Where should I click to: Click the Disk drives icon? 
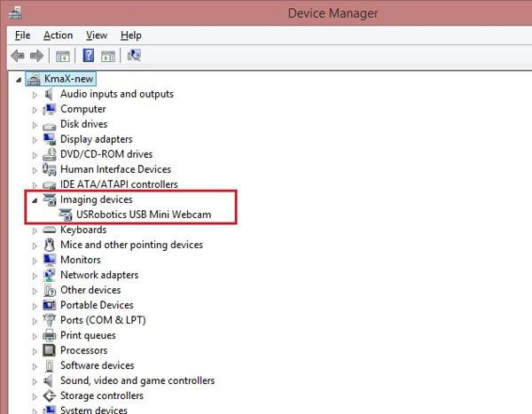[49, 126]
